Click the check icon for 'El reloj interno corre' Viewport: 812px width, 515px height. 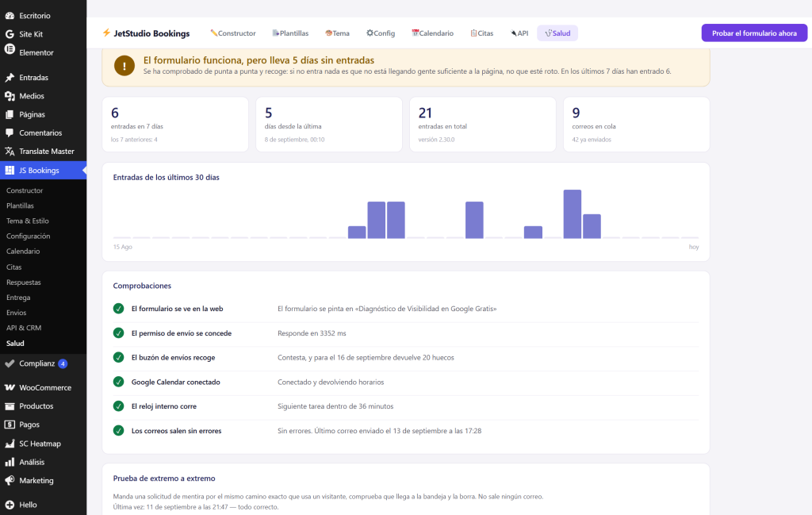pyautogui.click(x=119, y=406)
